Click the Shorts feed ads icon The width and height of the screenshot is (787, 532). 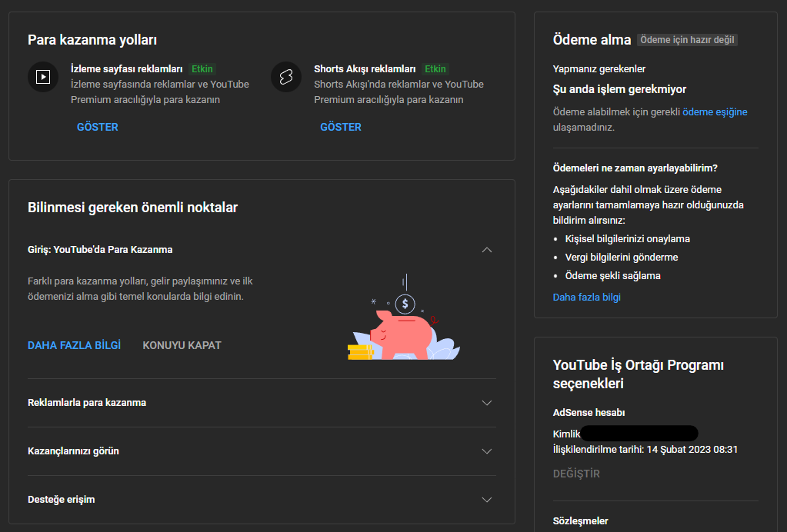pyautogui.click(x=286, y=77)
